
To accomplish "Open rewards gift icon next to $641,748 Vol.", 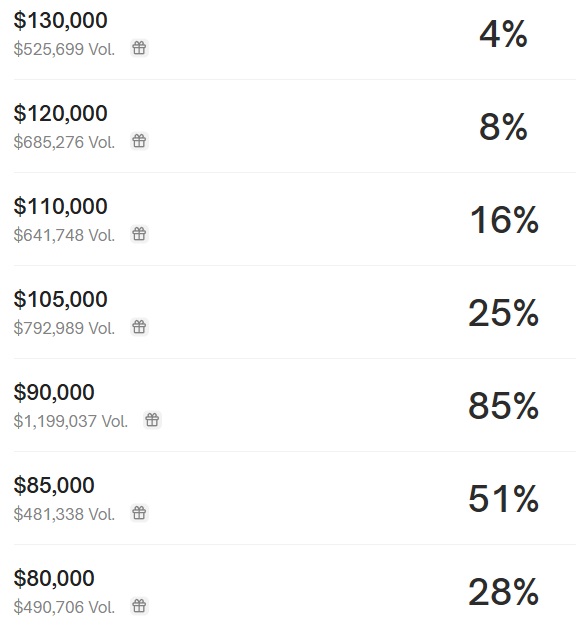I will click(139, 234).
